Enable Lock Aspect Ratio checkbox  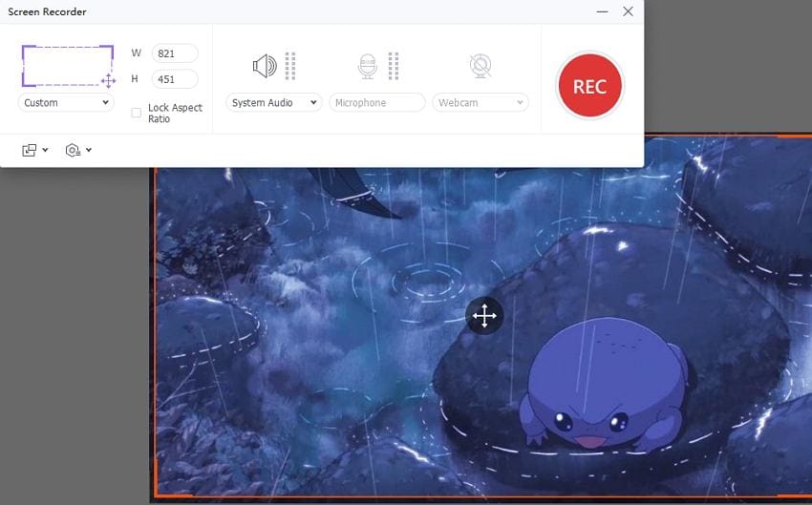pos(137,113)
